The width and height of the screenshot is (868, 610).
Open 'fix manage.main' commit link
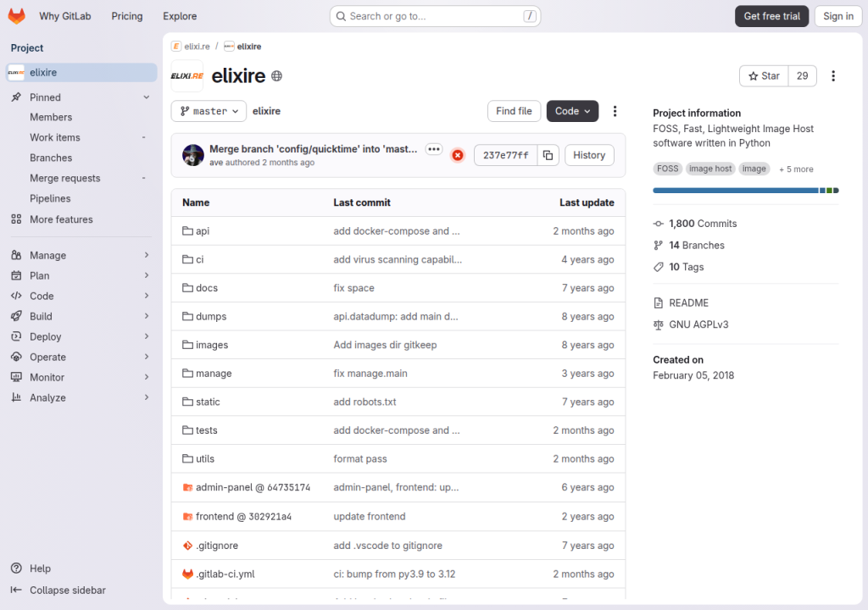(370, 374)
